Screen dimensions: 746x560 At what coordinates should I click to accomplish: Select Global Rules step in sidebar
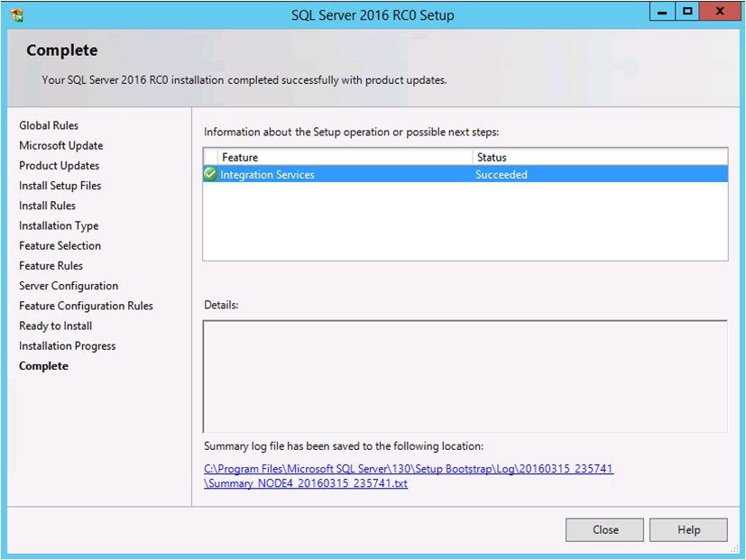(x=49, y=125)
